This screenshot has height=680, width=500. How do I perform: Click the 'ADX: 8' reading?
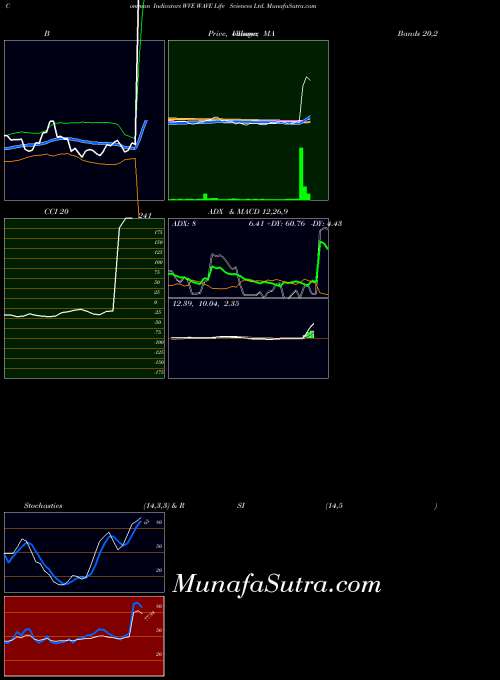(x=184, y=224)
